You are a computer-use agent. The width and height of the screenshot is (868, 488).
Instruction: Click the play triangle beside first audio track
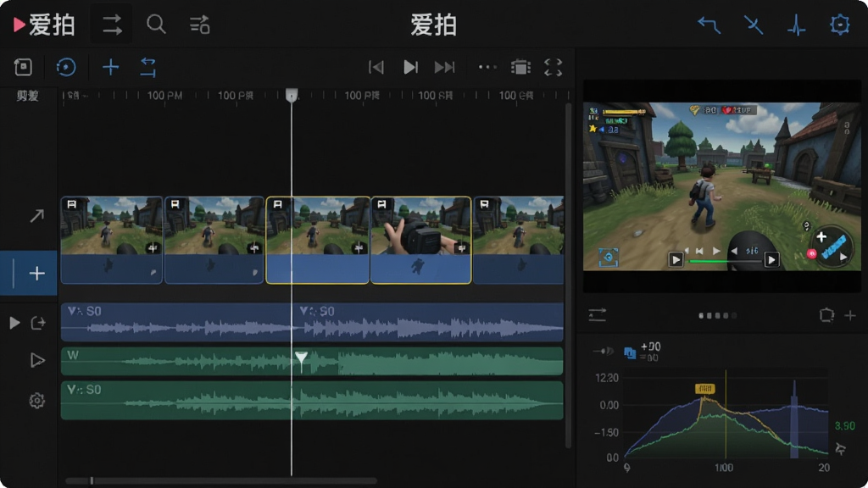pos(15,323)
